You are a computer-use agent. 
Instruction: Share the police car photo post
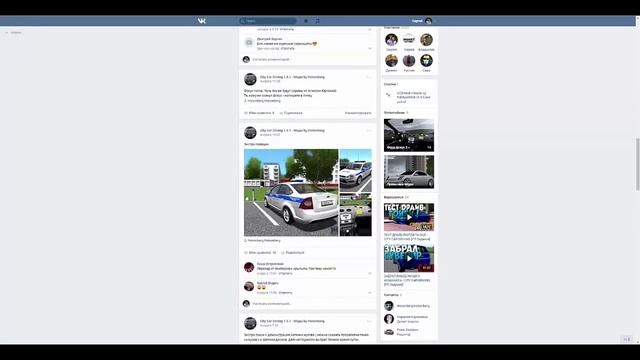click(x=293, y=253)
